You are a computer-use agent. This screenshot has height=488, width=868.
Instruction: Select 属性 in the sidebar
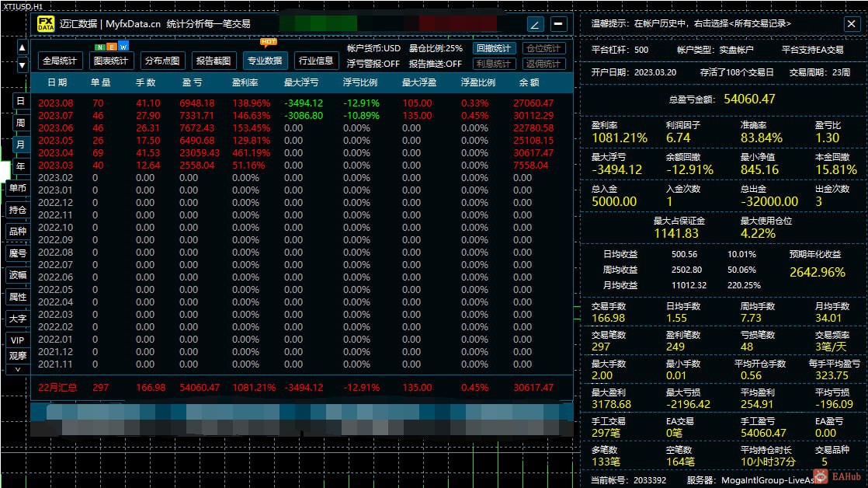pyautogui.click(x=18, y=297)
